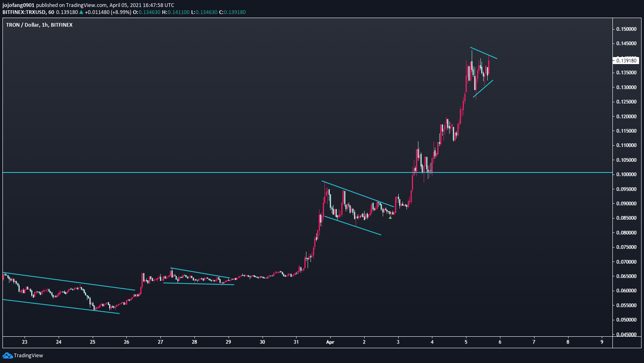This screenshot has height=363, width=644.
Task: Click the low value L:0.134630
Action: [204, 12]
